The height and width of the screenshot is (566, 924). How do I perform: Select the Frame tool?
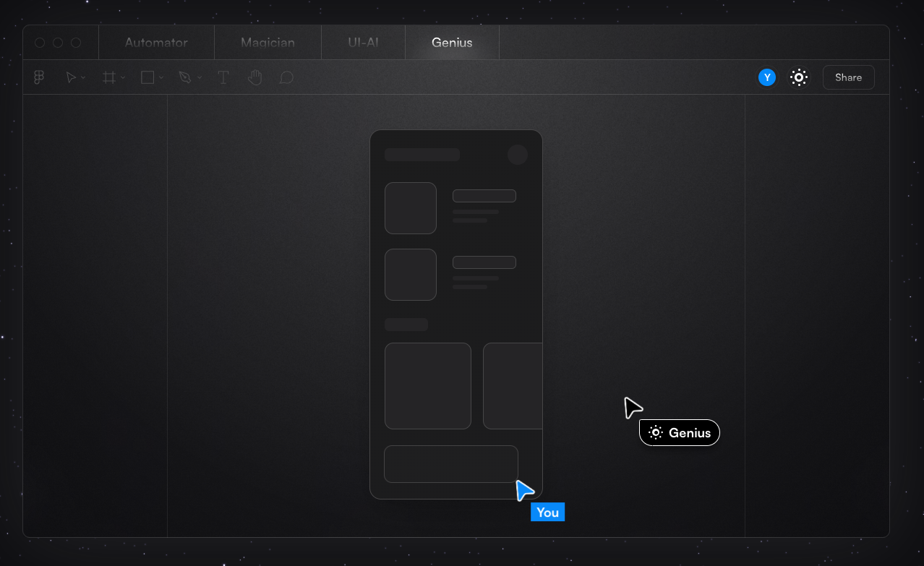(109, 77)
